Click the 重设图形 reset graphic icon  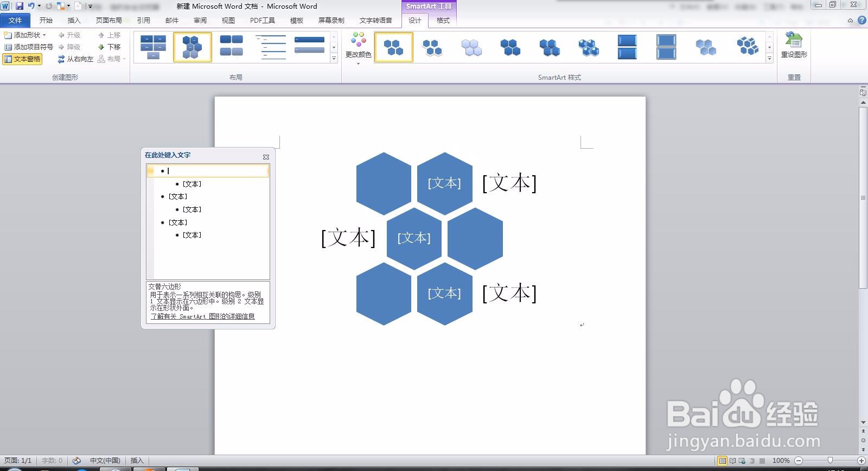click(794, 45)
